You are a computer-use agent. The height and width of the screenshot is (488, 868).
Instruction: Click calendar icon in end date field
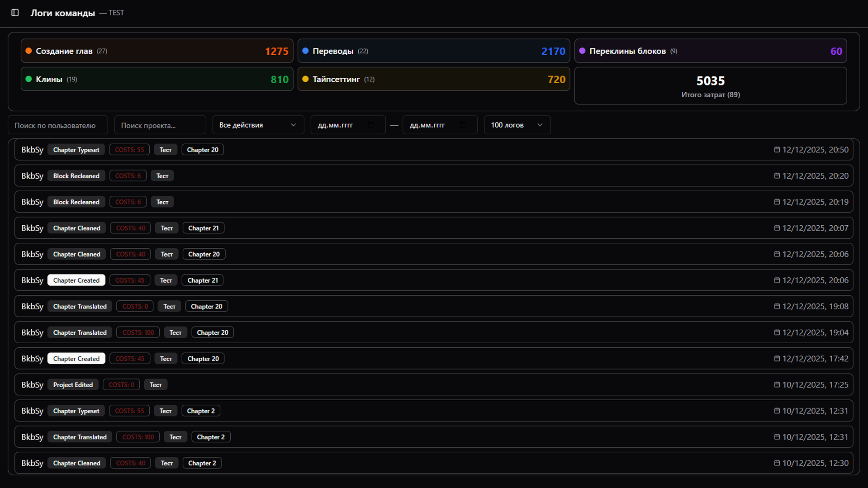[462, 125]
